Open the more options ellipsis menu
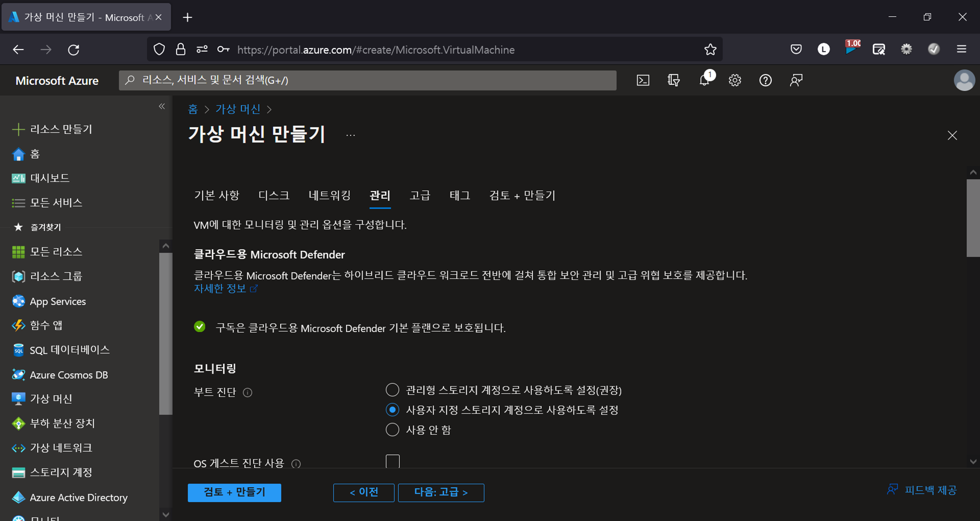The width and height of the screenshot is (980, 521). point(350,135)
